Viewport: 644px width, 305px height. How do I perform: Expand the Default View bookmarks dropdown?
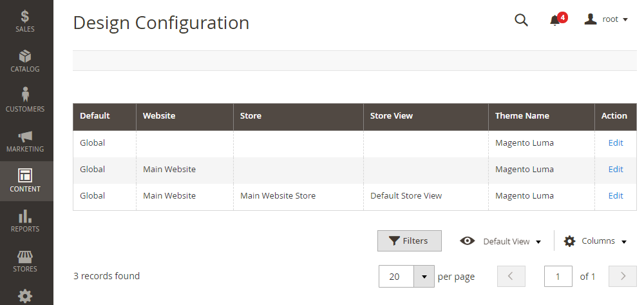tap(500, 241)
